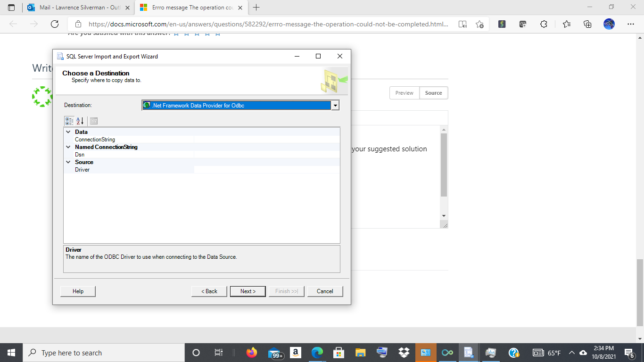Click the Help button in wizard
This screenshot has width=644, height=362.
click(78, 291)
